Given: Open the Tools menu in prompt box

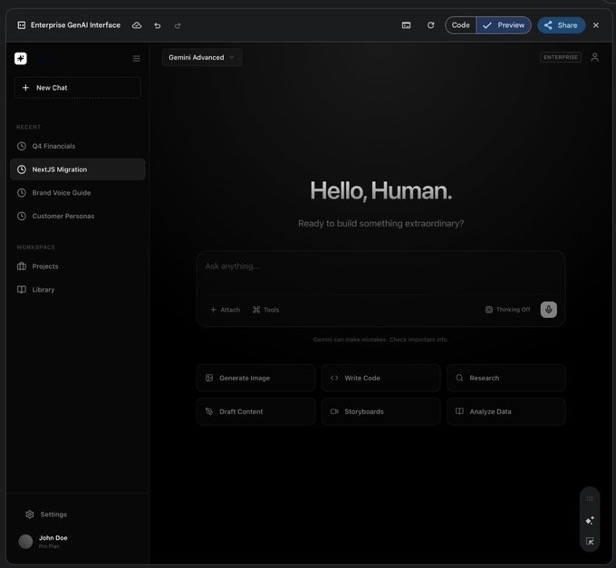Looking at the screenshot, I should coord(266,310).
